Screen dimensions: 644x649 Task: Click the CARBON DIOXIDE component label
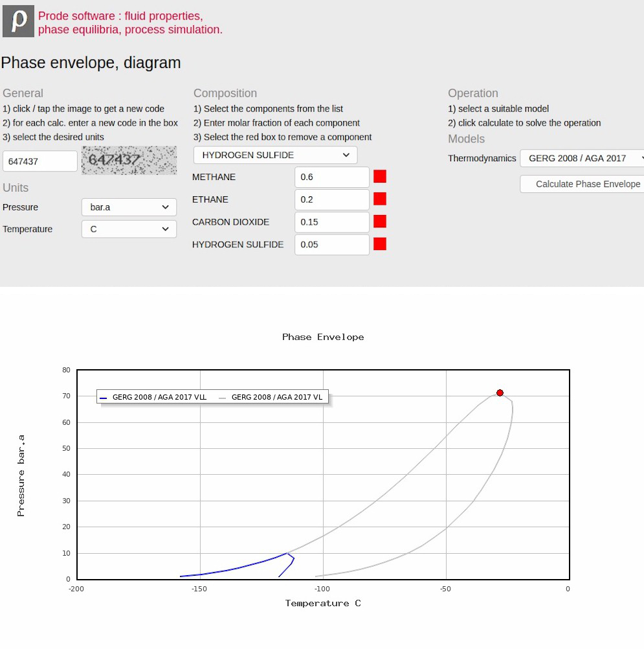231,222
